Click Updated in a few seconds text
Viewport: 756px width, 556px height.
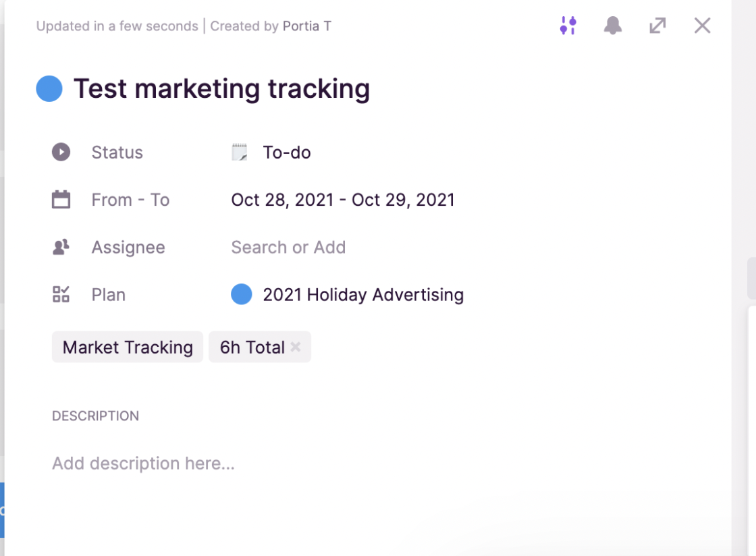[117, 26]
